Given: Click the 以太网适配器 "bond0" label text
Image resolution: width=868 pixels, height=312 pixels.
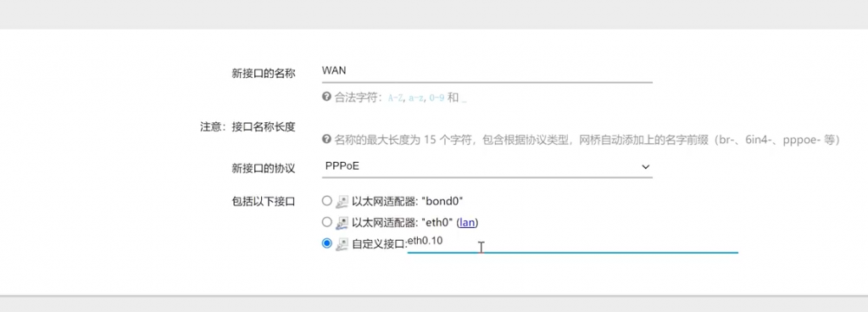Looking at the screenshot, I should pos(407,201).
